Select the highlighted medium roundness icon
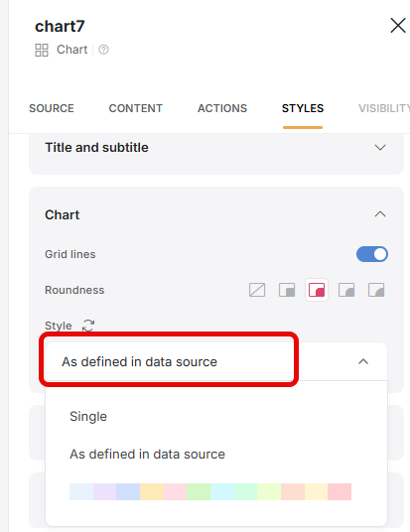 click(x=317, y=290)
